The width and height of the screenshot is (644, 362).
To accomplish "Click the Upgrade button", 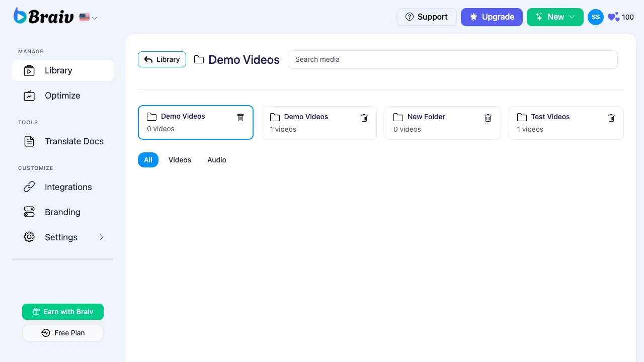I will [x=492, y=17].
